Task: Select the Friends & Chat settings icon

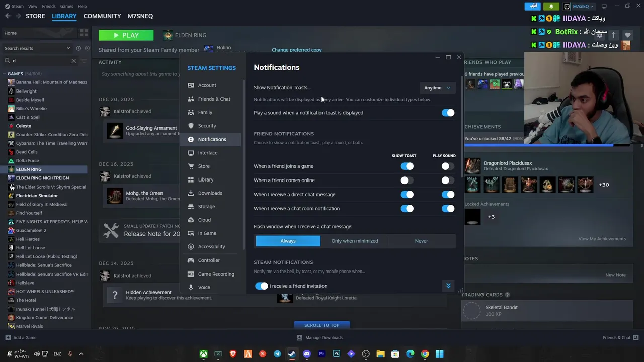Action: point(191,99)
